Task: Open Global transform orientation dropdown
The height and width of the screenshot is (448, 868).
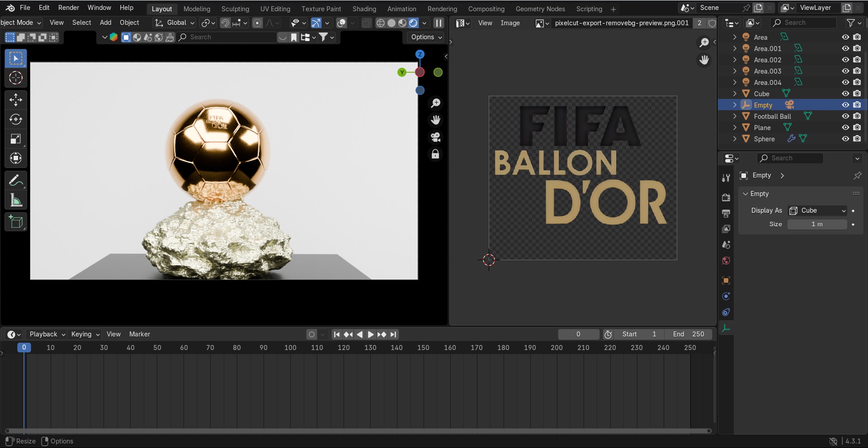Action: point(175,23)
